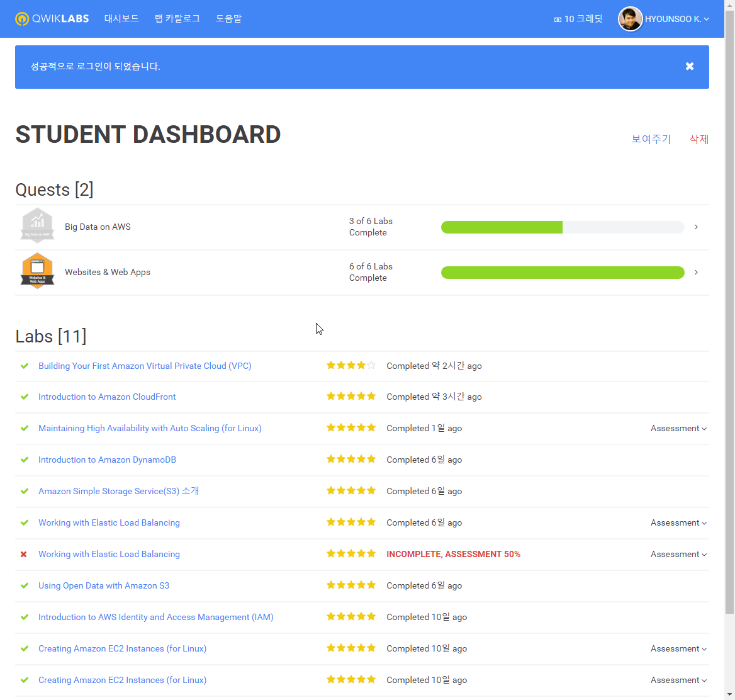This screenshot has height=700, width=735.
Task: Expand the Big Data on AWS quest arrow
Action: coord(696,227)
